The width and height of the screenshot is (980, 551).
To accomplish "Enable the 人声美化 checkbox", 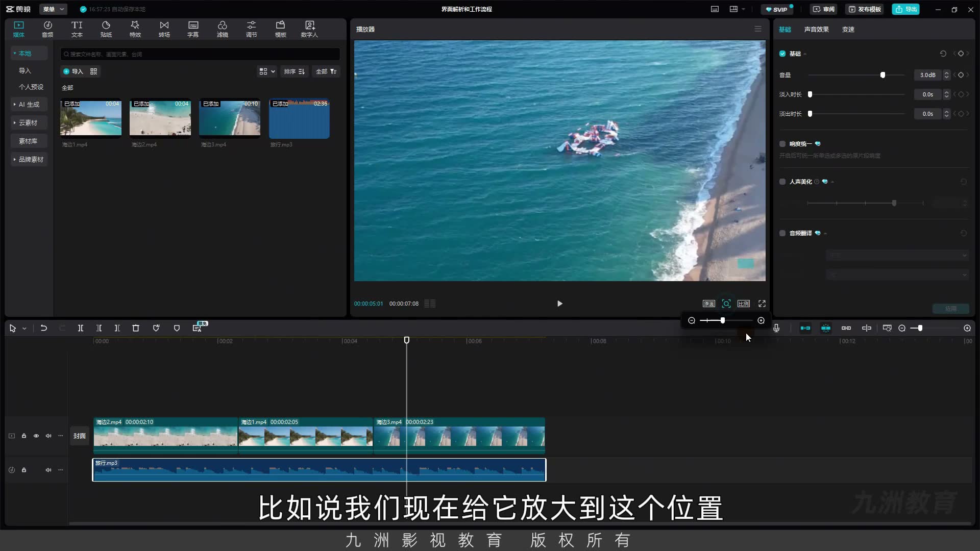I will tap(782, 182).
